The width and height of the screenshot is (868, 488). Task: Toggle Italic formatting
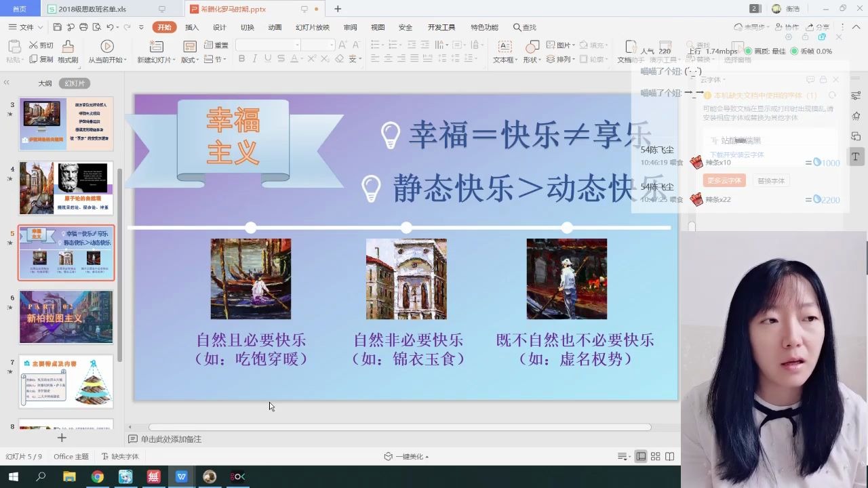[x=254, y=59]
